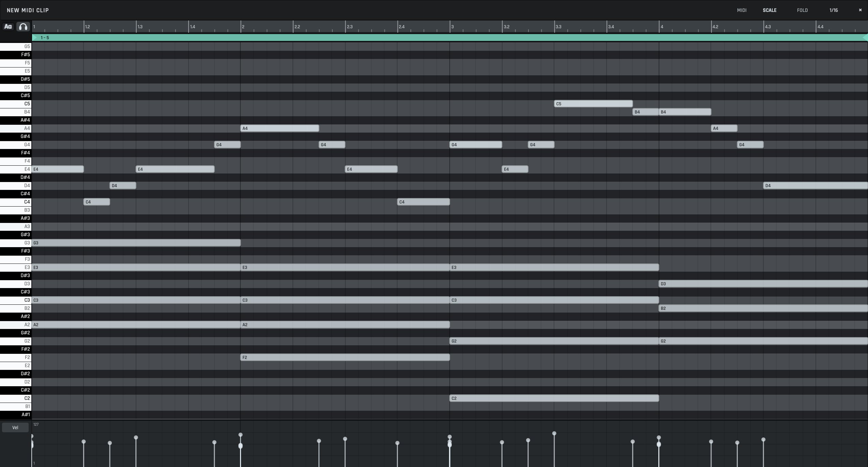Screen dimensions: 868x467
Task: Click the C5 piano key
Action: 16,104
